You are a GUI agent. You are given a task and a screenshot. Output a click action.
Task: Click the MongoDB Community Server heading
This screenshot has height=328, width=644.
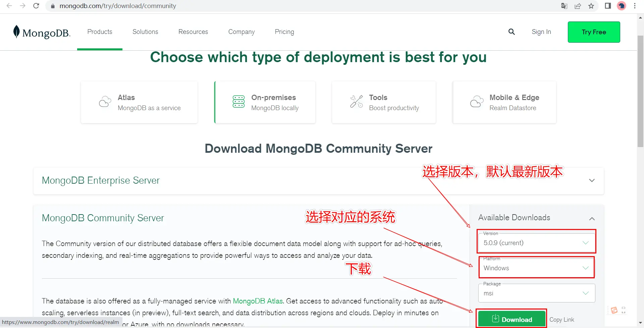coord(103,218)
